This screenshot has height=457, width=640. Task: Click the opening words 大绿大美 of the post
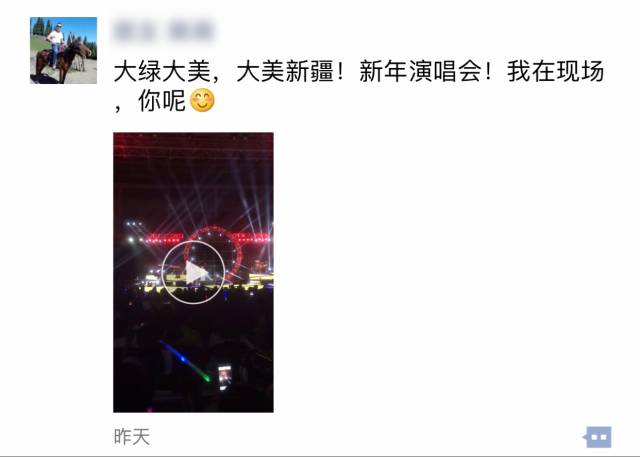point(162,71)
